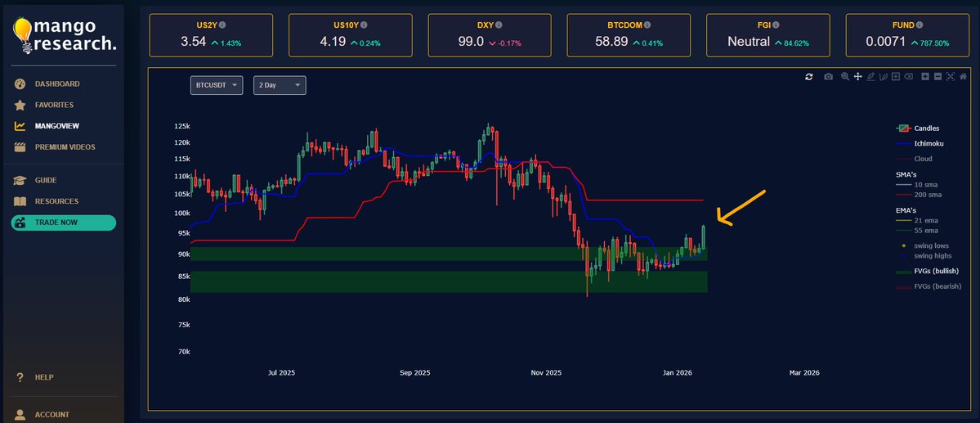The height and width of the screenshot is (423, 980).
Task: Click the Dashboard gauge icon
Action: pyautogui.click(x=20, y=83)
